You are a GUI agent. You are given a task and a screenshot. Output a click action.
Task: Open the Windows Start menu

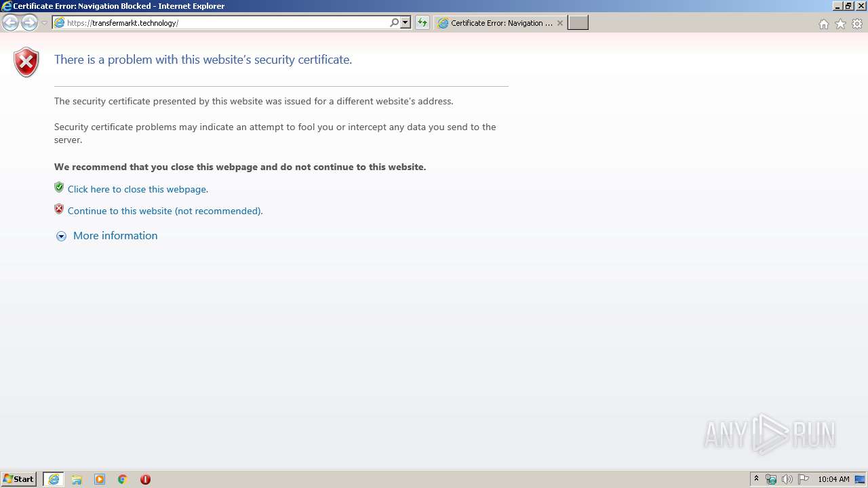tap(19, 479)
